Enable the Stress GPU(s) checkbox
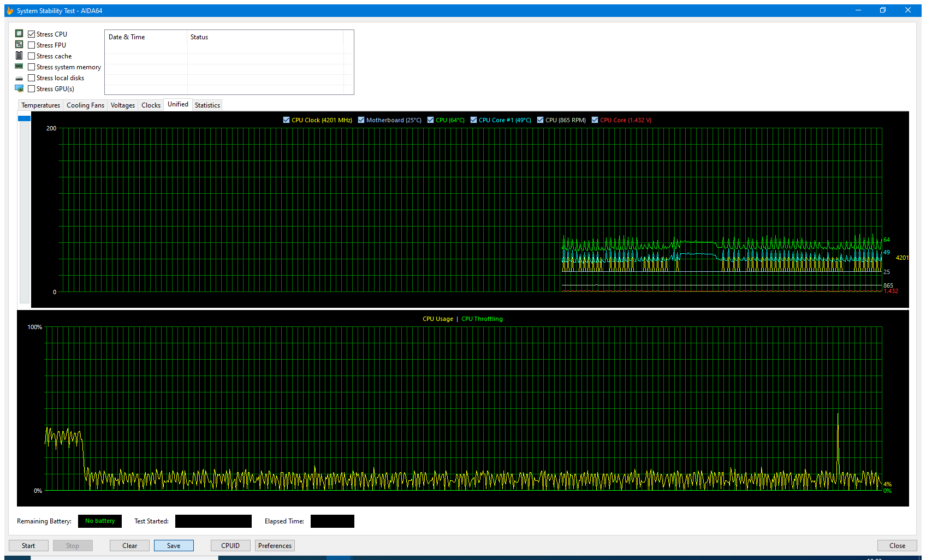 (32, 88)
